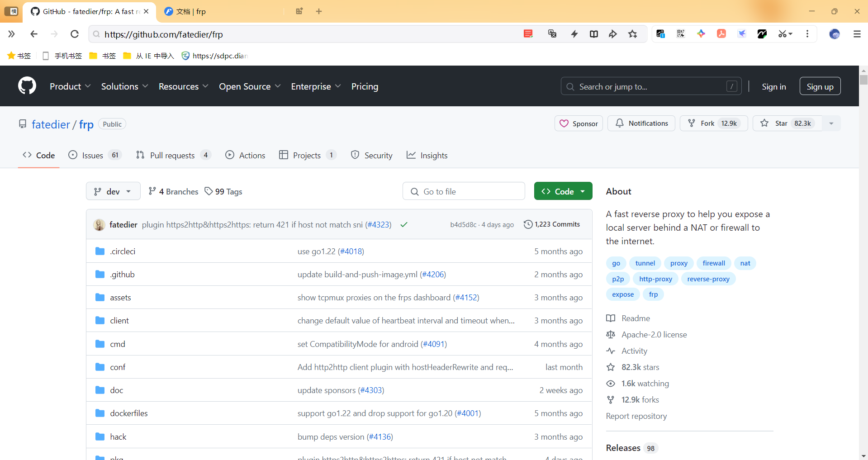The height and width of the screenshot is (460, 868).
Task: Switch to the Issues tab
Action: pyautogui.click(x=95, y=155)
